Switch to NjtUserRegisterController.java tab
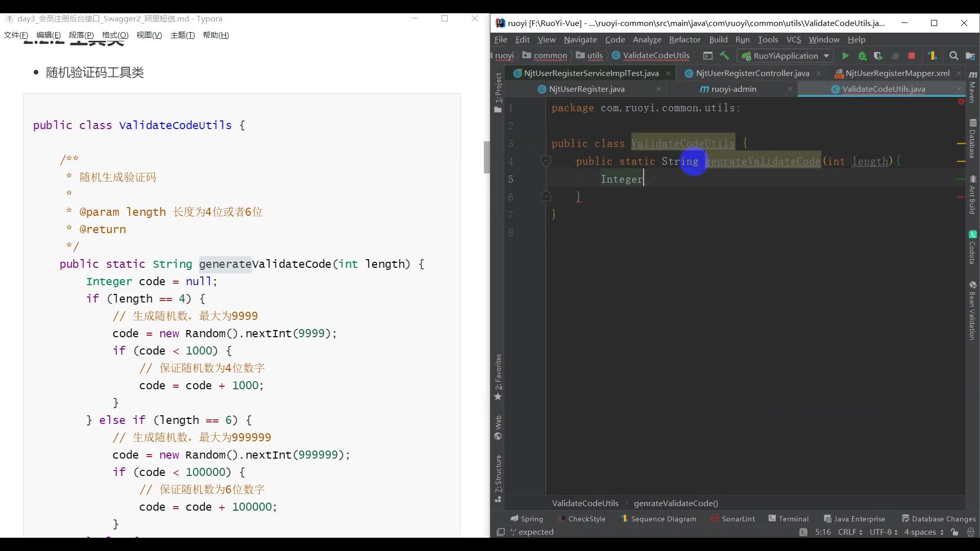980x551 pixels. (752, 73)
